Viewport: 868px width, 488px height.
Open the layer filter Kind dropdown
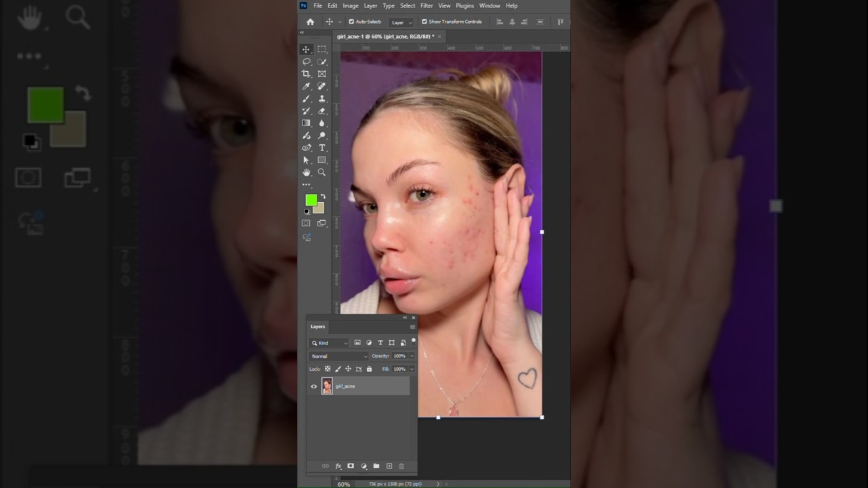pos(330,343)
